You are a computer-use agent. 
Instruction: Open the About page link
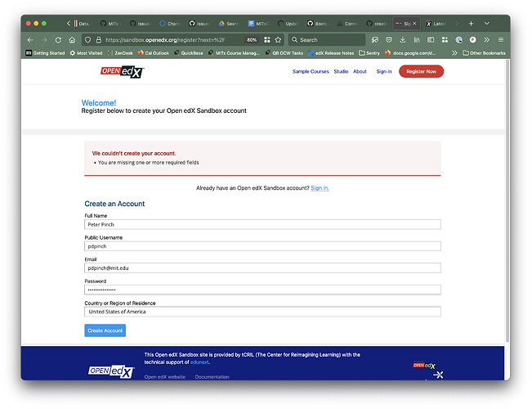360,71
